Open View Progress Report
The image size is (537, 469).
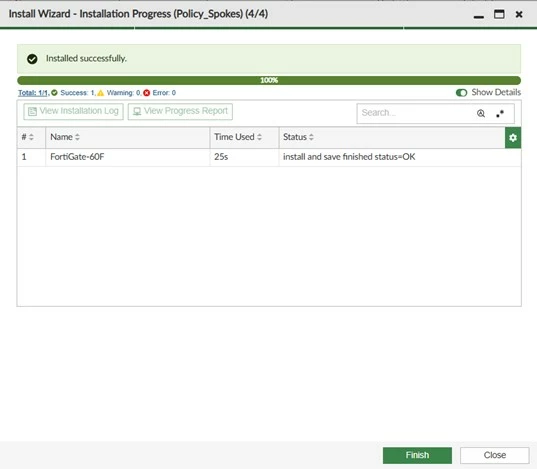(180, 111)
